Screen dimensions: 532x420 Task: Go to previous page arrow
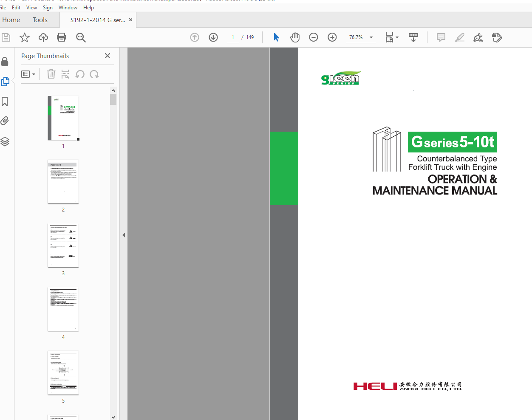coord(195,37)
